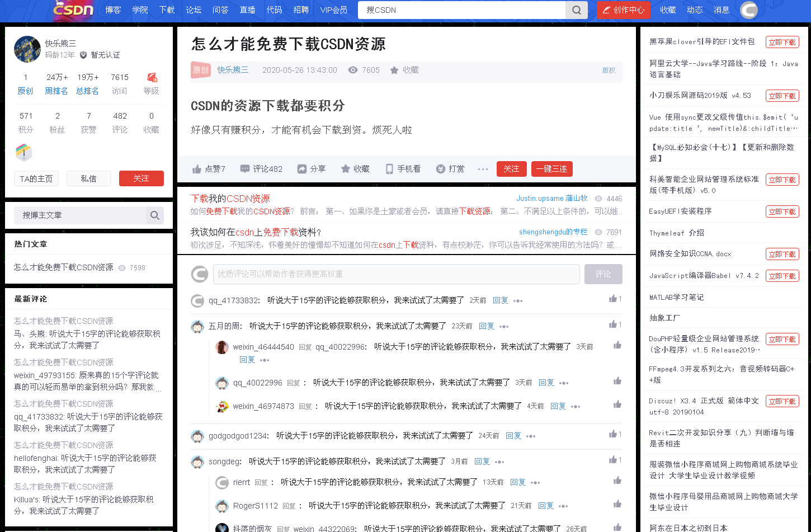Click the search magnifier icon in header
The height and width of the screenshot is (532, 811).
(x=577, y=10)
